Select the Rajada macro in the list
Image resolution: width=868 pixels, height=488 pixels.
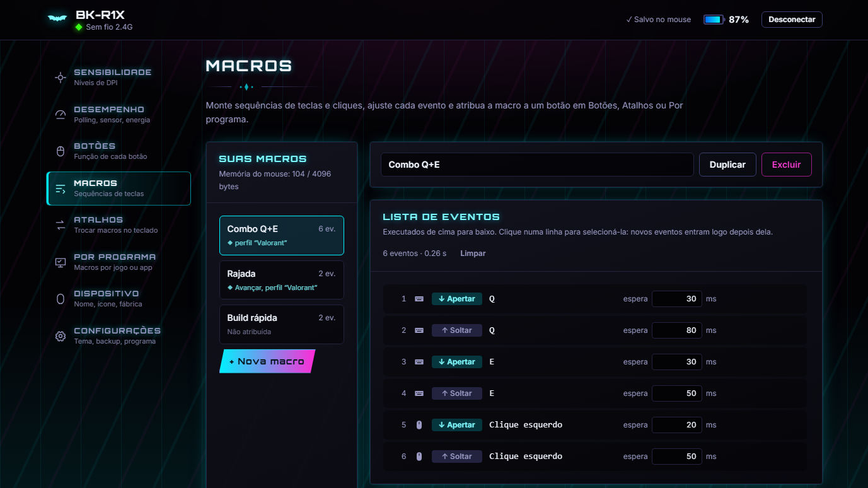click(282, 280)
